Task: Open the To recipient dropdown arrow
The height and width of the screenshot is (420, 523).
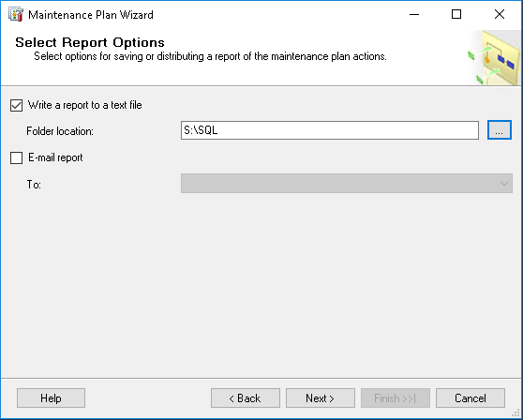Action: point(504,184)
